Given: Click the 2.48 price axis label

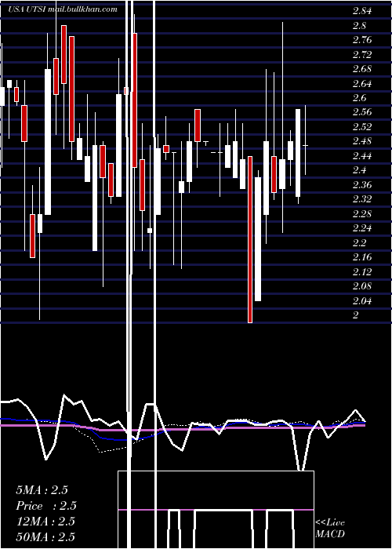Looking at the screenshot, I should (x=362, y=141).
